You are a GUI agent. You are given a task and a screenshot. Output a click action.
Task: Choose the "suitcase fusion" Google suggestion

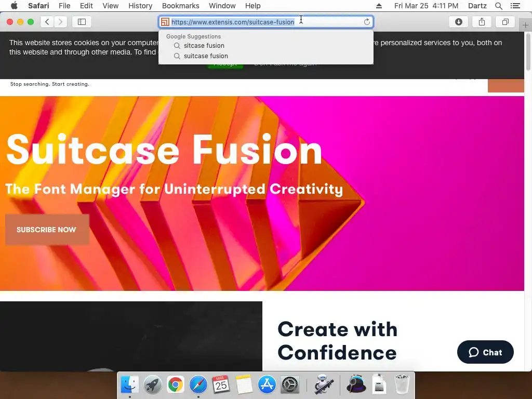coord(266,56)
